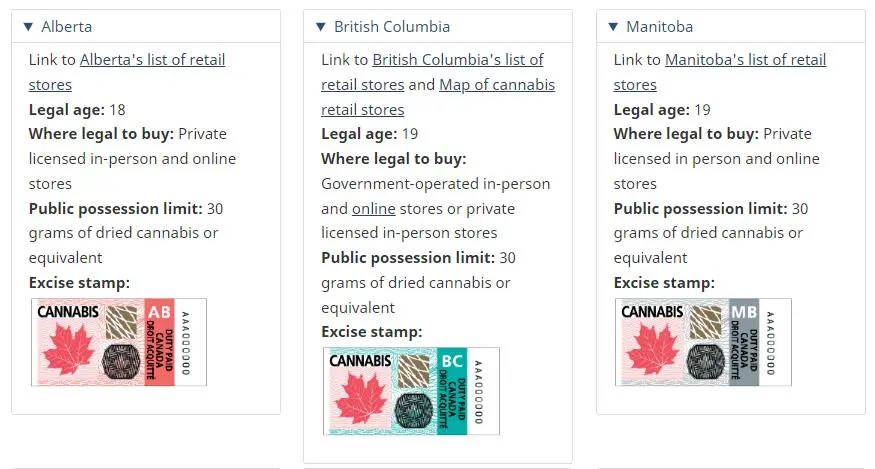This screenshot has width=875, height=469.
Task: Collapse the Alberta section triangle
Action: coord(28,27)
